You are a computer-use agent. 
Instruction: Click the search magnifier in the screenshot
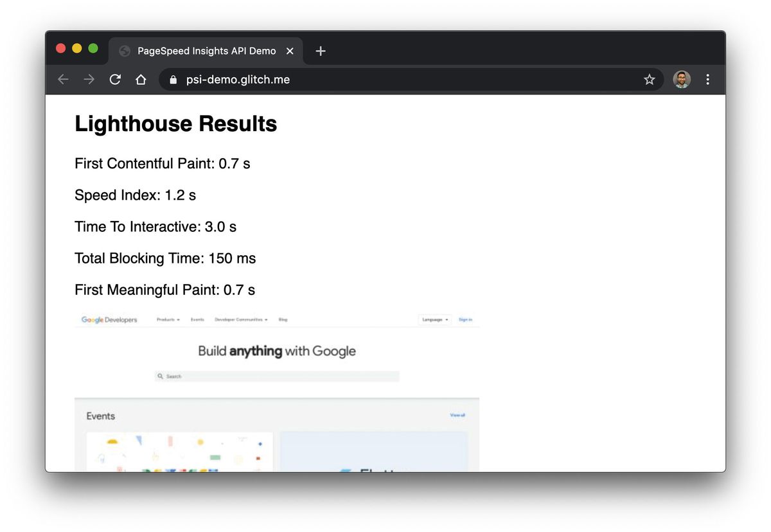coord(160,376)
